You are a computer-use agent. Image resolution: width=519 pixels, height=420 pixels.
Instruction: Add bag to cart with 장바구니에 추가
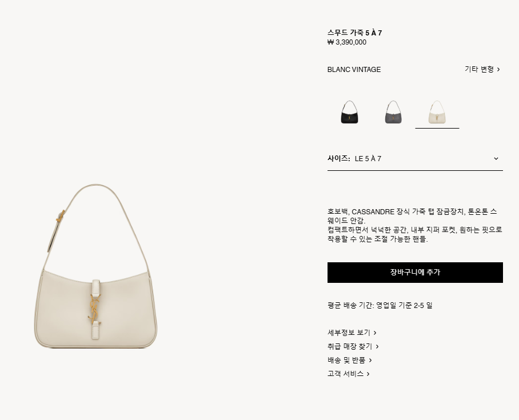tap(415, 273)
